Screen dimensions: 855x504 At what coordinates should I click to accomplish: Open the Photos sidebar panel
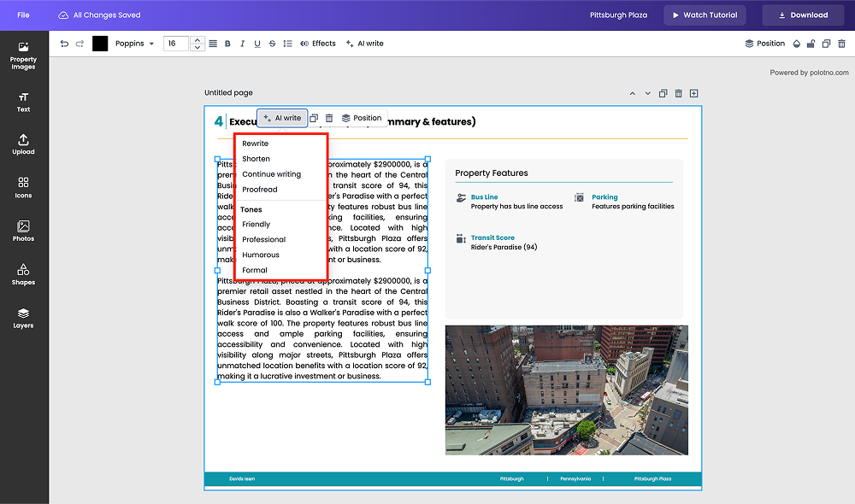[23, 231]
